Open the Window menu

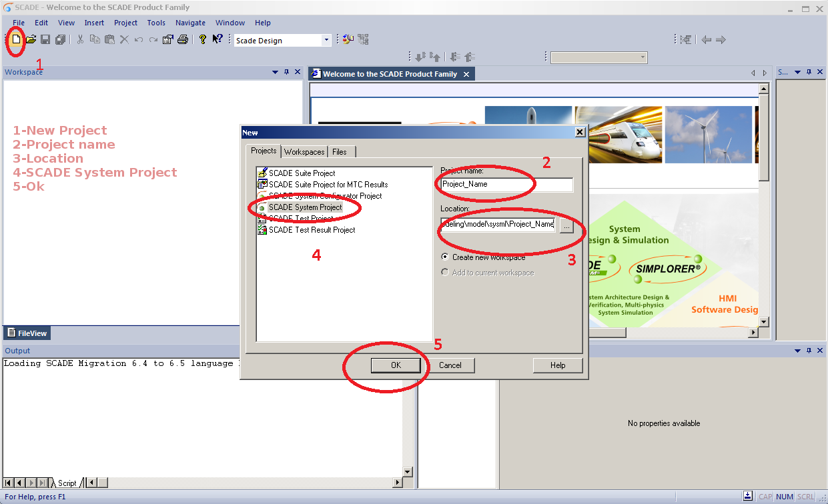pyautogui.click(x=230, y=23)
